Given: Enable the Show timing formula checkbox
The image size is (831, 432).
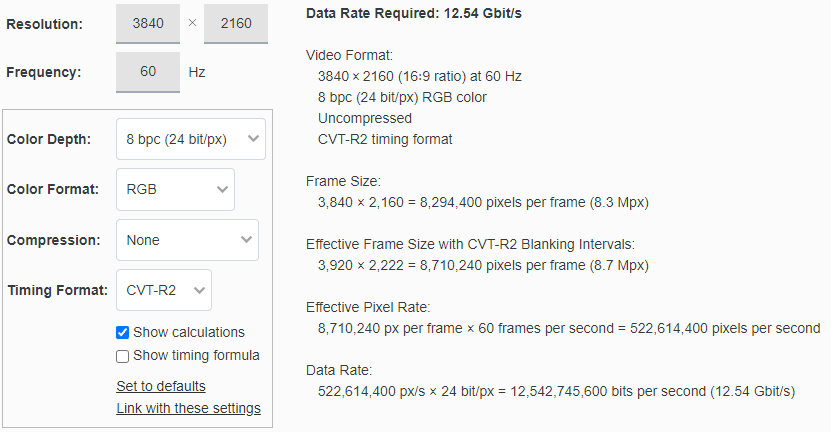Looking at the screenshot, I should pyautogui.click(x=123, y=355).
